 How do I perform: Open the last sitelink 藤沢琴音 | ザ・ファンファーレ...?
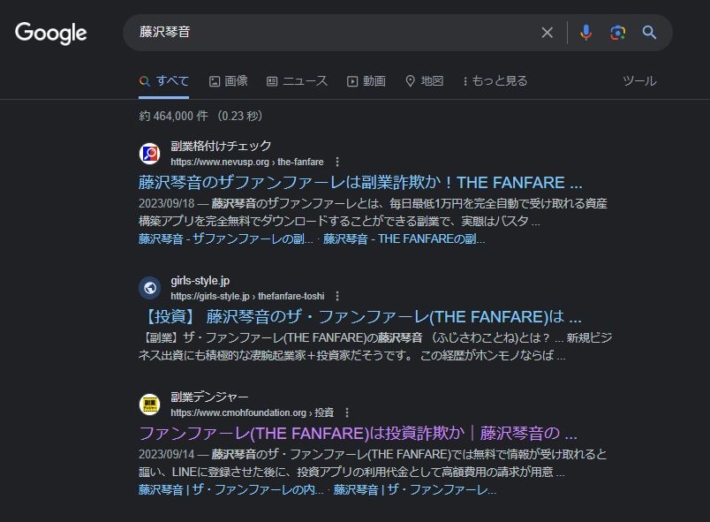pos(415,490)
